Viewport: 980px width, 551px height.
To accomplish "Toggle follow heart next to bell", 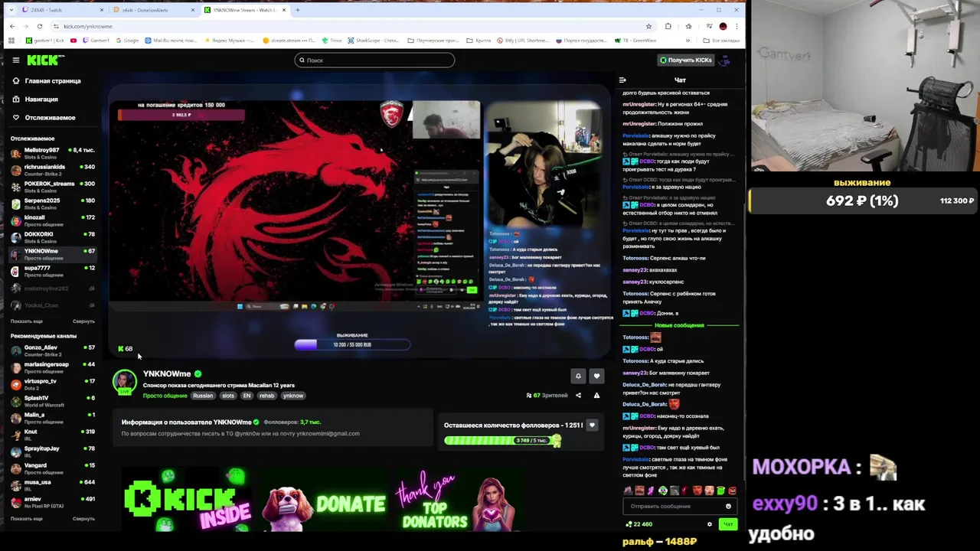I will click(596, 376).
